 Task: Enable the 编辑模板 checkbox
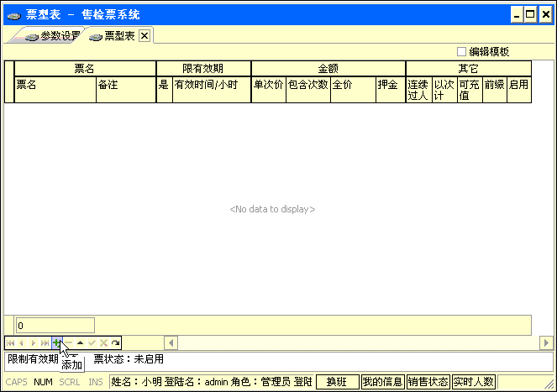[x=461, y=51]
